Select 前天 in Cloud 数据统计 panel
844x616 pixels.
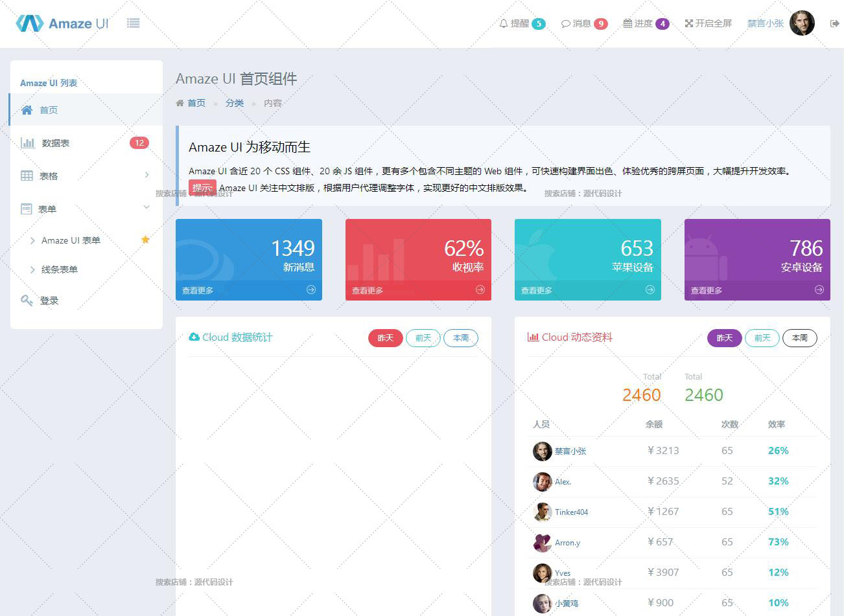click(423, 338)
